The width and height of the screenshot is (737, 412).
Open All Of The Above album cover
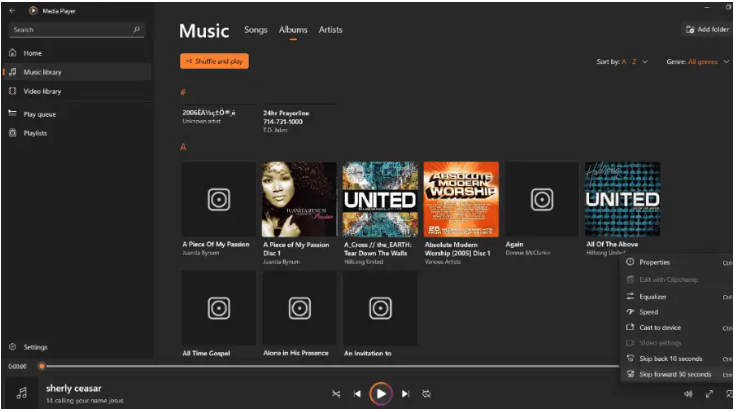[623, 199]
